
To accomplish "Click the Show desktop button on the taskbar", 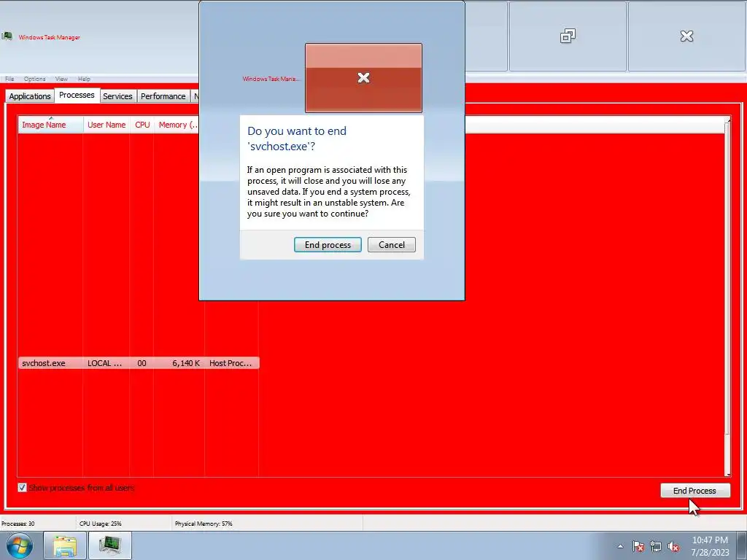I will (x=742, y=545).
